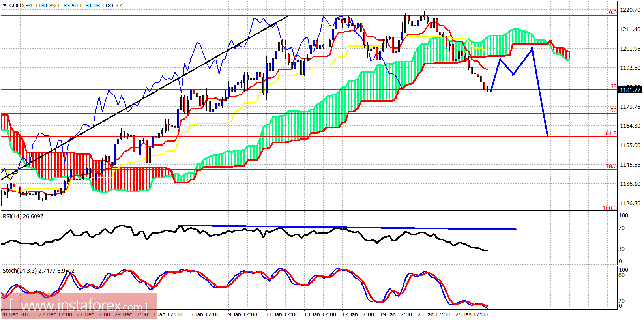Image resolution: width=644 pixels, height=320 pixels.
Task: Click the 1201.95 price scale value
Action: click(630, 49)
